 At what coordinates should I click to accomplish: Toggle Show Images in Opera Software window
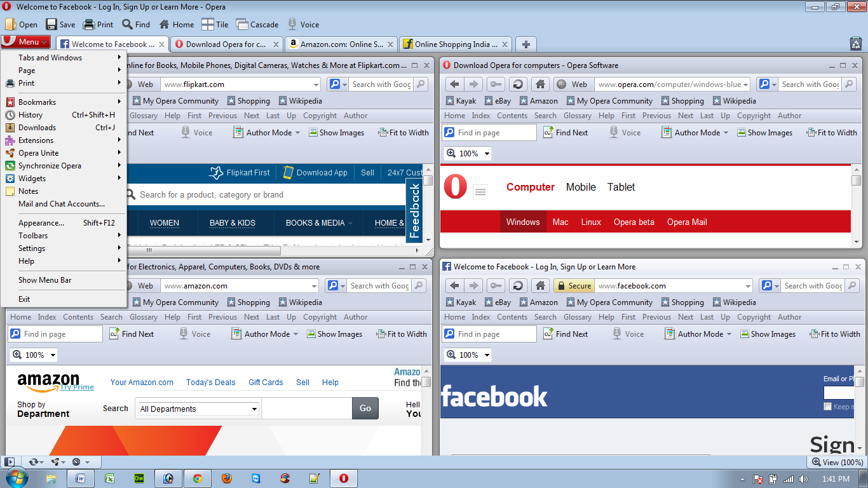pos(764,132)
